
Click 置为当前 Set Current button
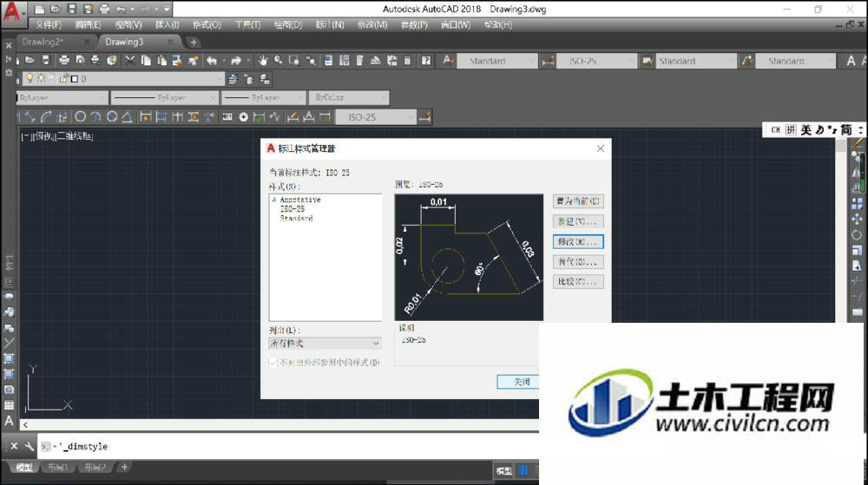click(578, 201)
